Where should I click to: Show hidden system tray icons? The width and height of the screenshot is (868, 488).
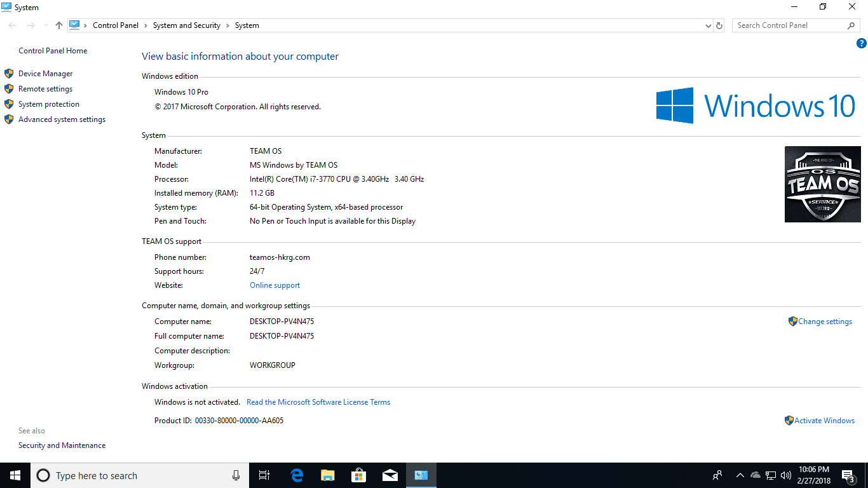(740, 475)
